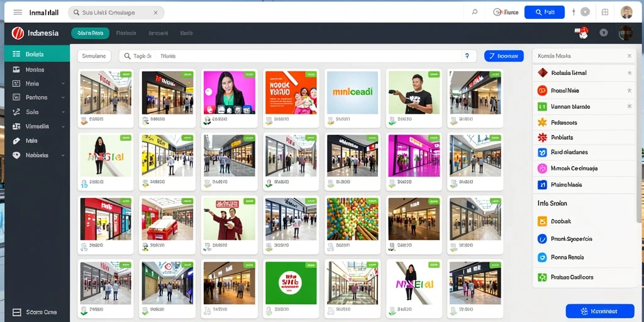Expand the last sidebar item with heart icon
Viewport: 644px width, 322px height.
[x=63, y=155]
